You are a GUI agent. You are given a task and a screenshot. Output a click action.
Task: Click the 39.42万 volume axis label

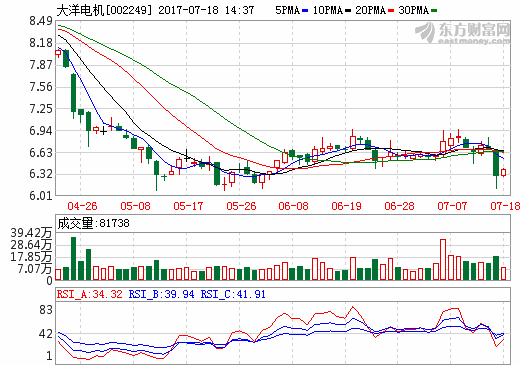[x=31, y=233]
